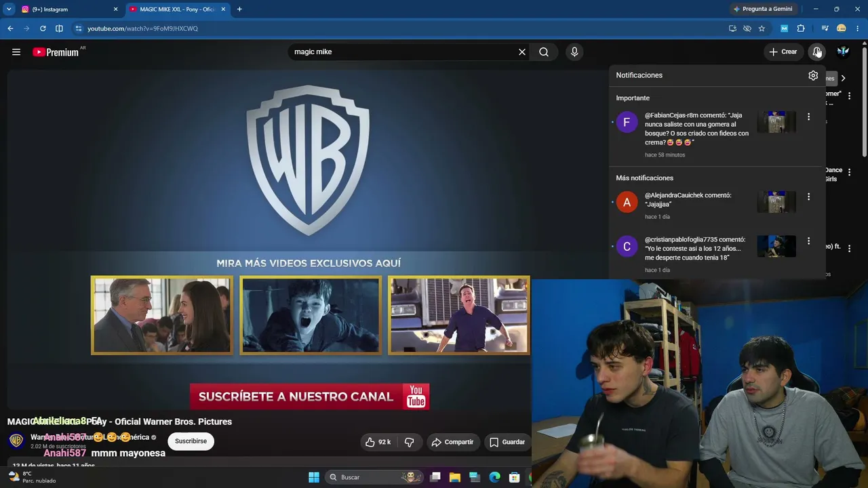Open options for FabianCejas notification
This screenshot has width=868, height=488.
[808, 117]
